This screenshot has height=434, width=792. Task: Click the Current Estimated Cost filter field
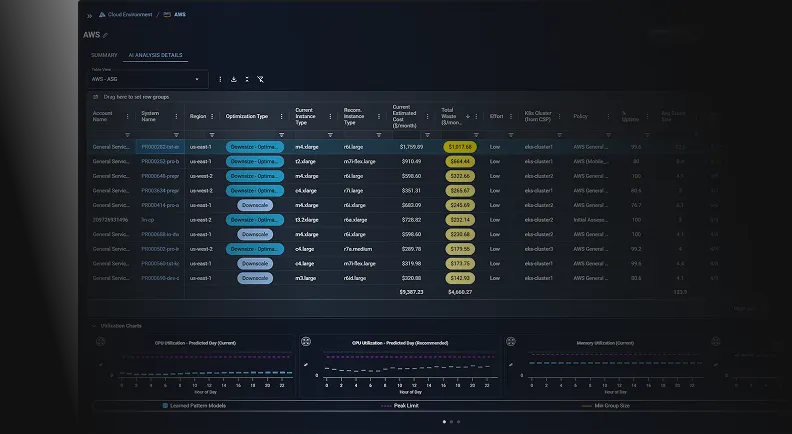point(406,135)
